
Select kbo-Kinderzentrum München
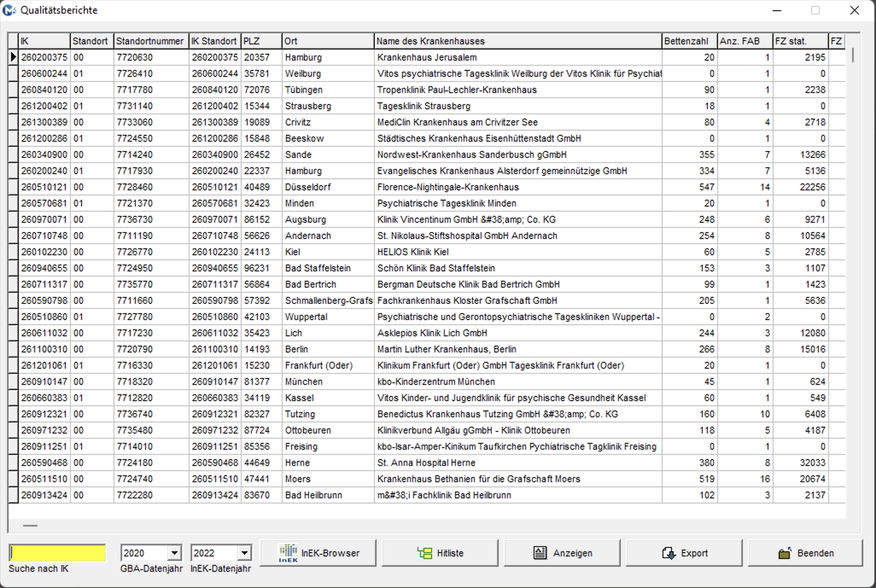click(518, 381)
